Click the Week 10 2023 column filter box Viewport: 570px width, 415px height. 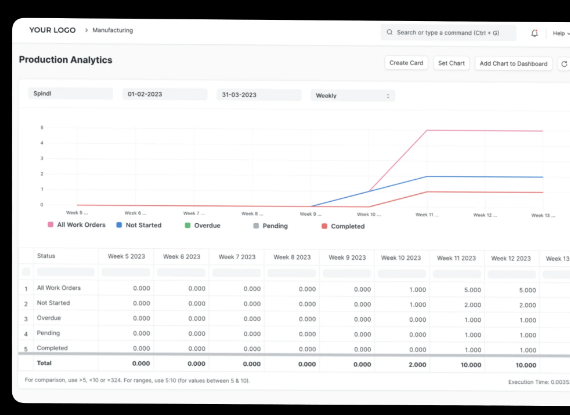[x=402, y=274]
